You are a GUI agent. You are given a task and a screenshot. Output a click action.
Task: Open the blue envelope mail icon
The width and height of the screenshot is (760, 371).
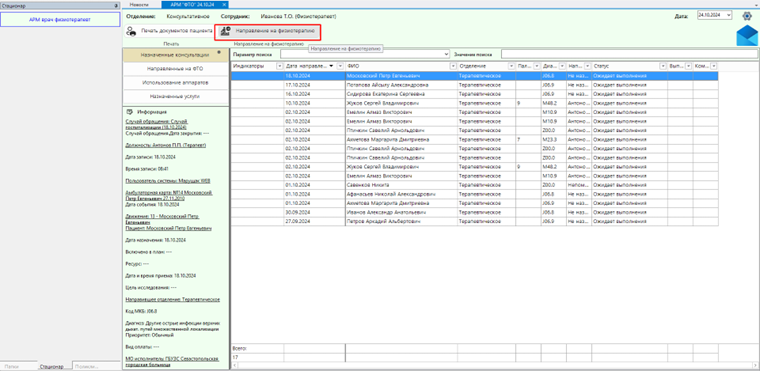(746, 36)
